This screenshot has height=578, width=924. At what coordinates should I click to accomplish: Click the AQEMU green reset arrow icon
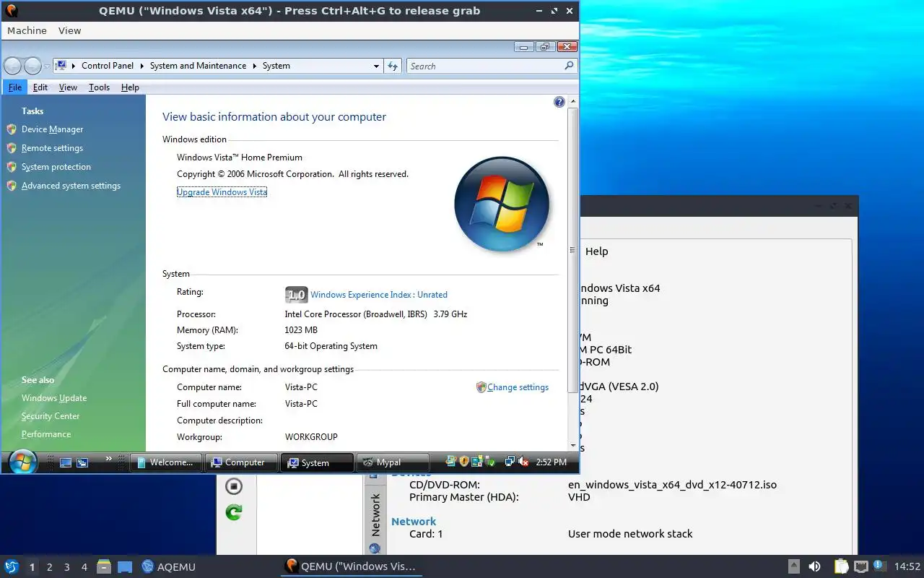234,512
